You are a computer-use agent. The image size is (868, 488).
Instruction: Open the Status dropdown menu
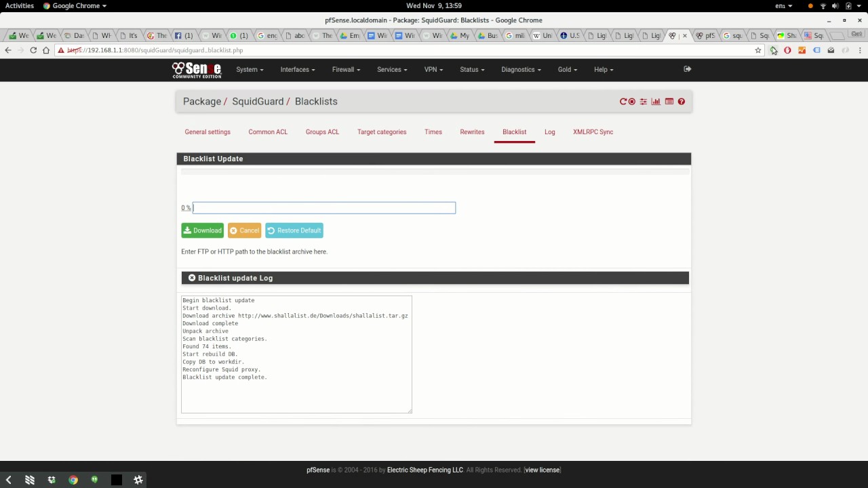pos(472,69)
